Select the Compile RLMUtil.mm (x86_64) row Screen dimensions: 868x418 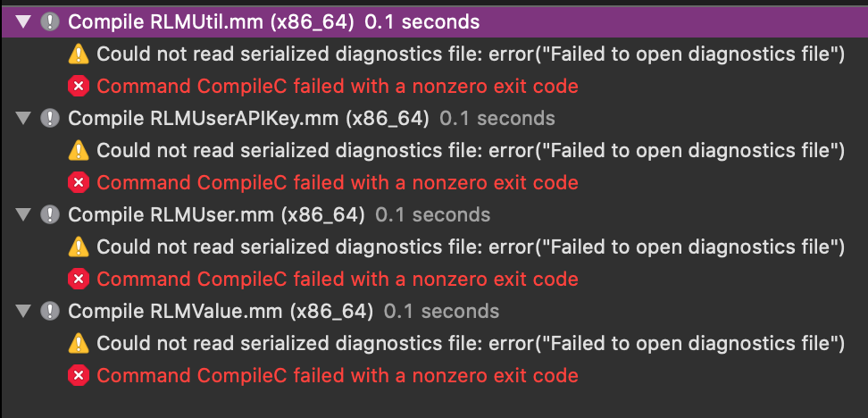[x=435, y=22]
